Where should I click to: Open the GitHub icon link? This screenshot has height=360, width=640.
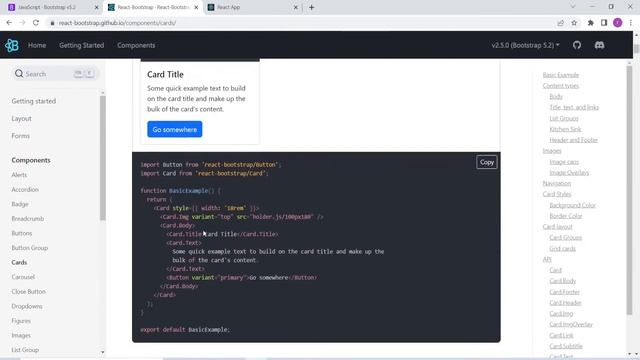[x=577, y=45]
